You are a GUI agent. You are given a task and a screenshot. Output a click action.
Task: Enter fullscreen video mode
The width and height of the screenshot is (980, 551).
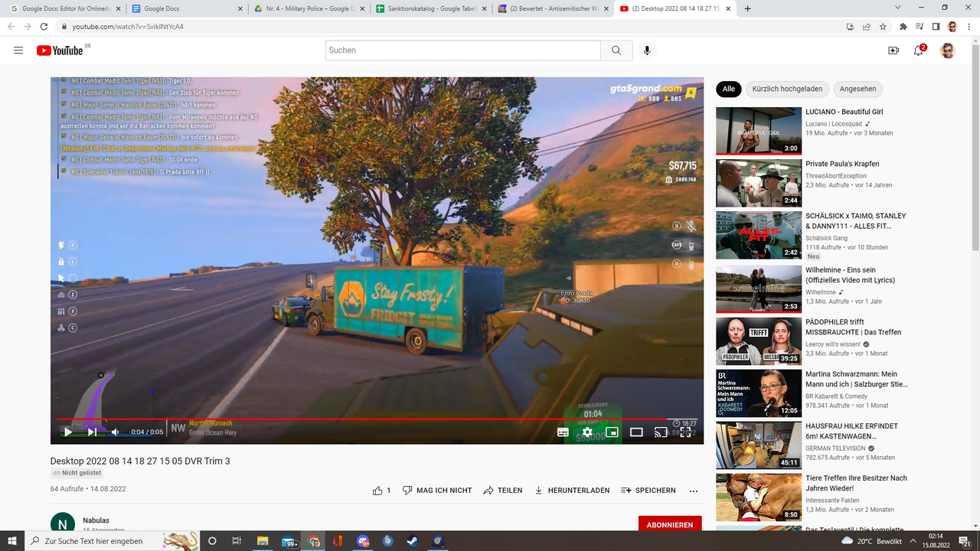686,432
